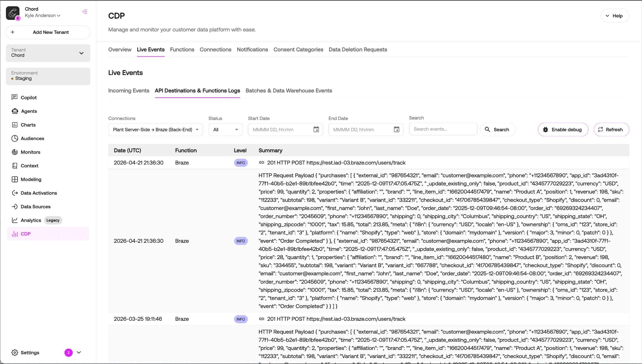Open the Start Date calendar picker icon
642x364 pixels.
tap(316, 129)
